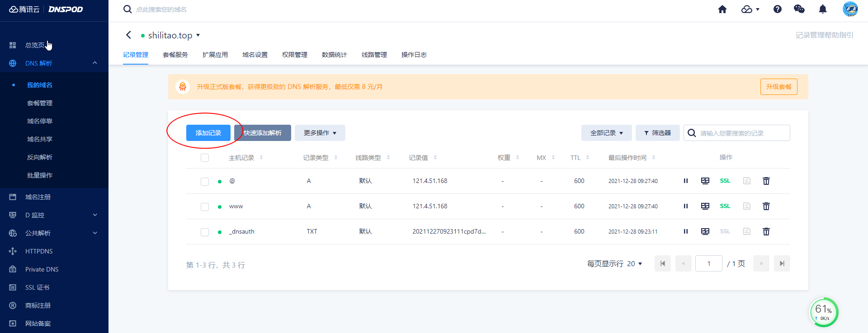868x333 pixels.
Task: Click the 升级套餐 upgrade button
Action: [x=778, y=87]
